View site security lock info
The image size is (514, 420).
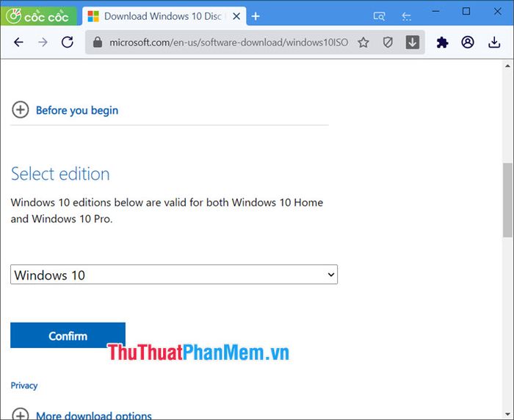tap(98, 43)
